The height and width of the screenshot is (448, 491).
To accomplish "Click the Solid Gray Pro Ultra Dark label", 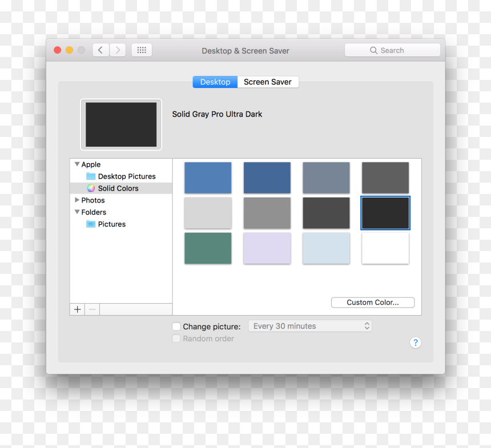I will pos(217,114).
